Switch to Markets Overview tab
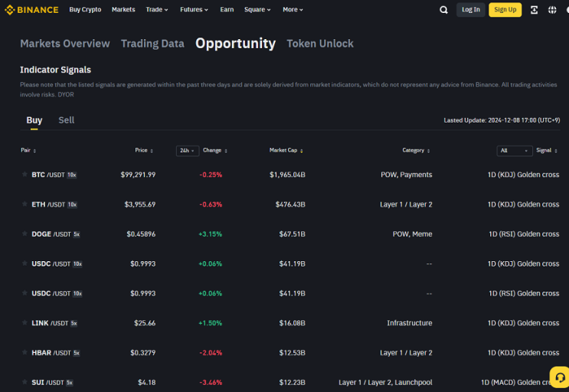The width and height of the screenshot is (569, 392). pos(65,44)
